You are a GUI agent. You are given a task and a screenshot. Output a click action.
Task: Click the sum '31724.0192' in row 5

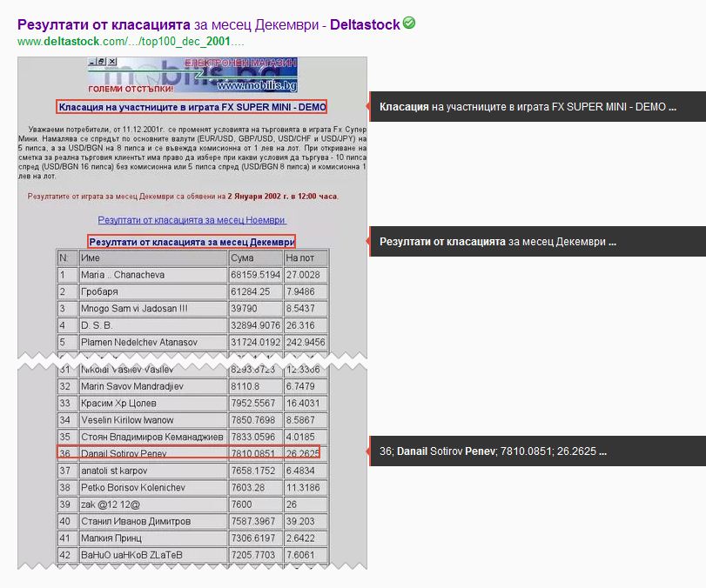255,343
